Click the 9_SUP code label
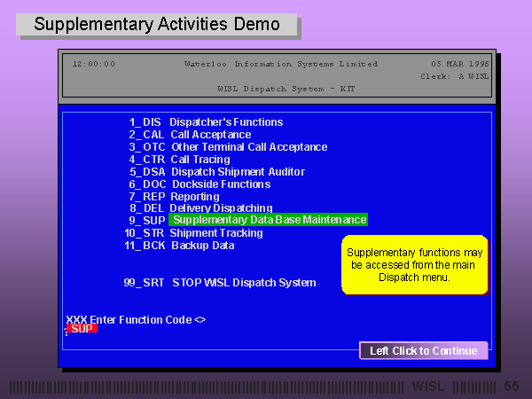The width and height of the screenshot is (532, 399). pos(147,221)
